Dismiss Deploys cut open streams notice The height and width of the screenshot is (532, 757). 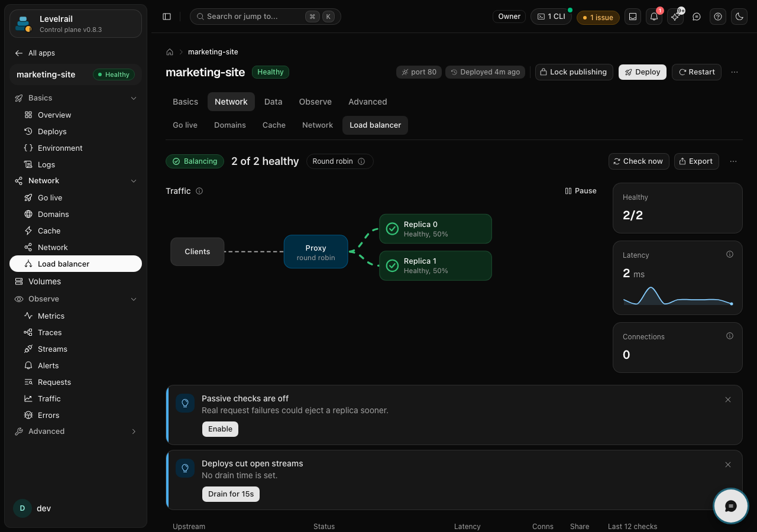coord(728,465)
